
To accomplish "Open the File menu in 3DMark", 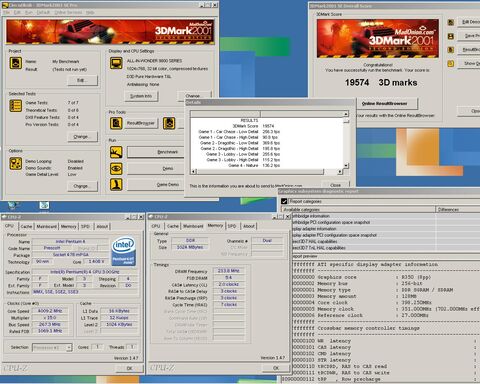I will pyautogui.click(x=7, y=12).
